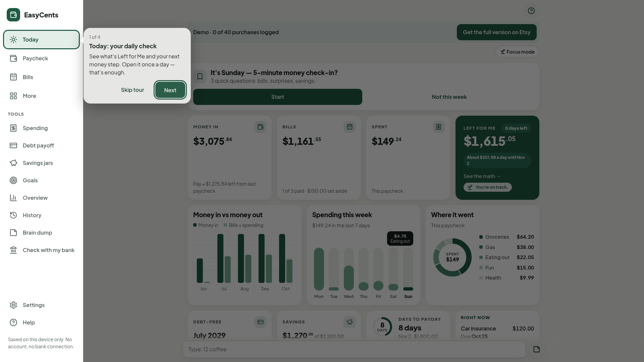
Task: Click the grid icon next to More
Action: coord(13,96)
